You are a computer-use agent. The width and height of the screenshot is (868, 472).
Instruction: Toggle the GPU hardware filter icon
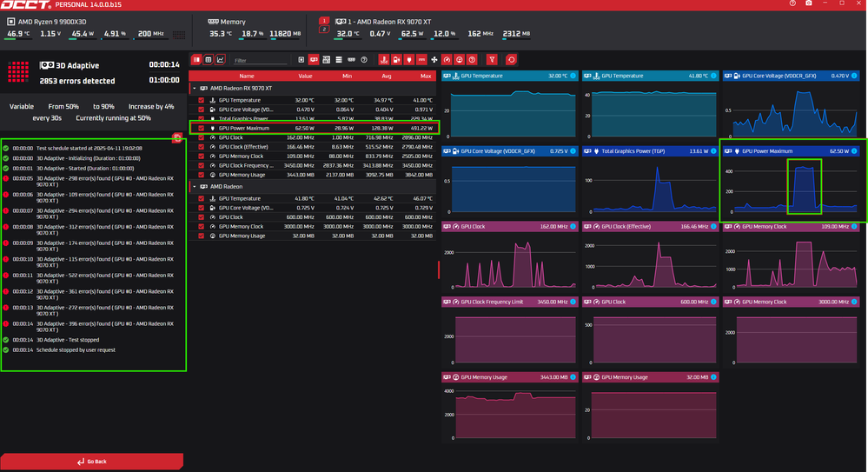click(x=314, y=60)
